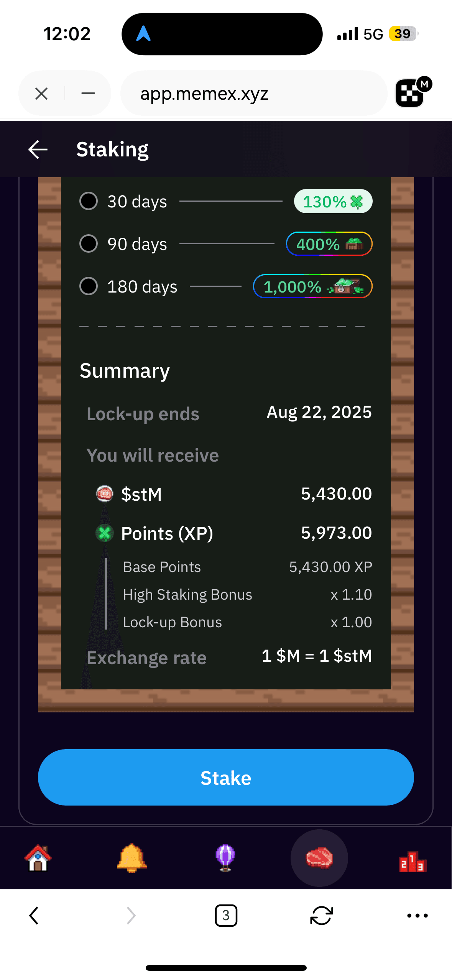
Task: Open the wallet extension icon
Action: point(411,93)
